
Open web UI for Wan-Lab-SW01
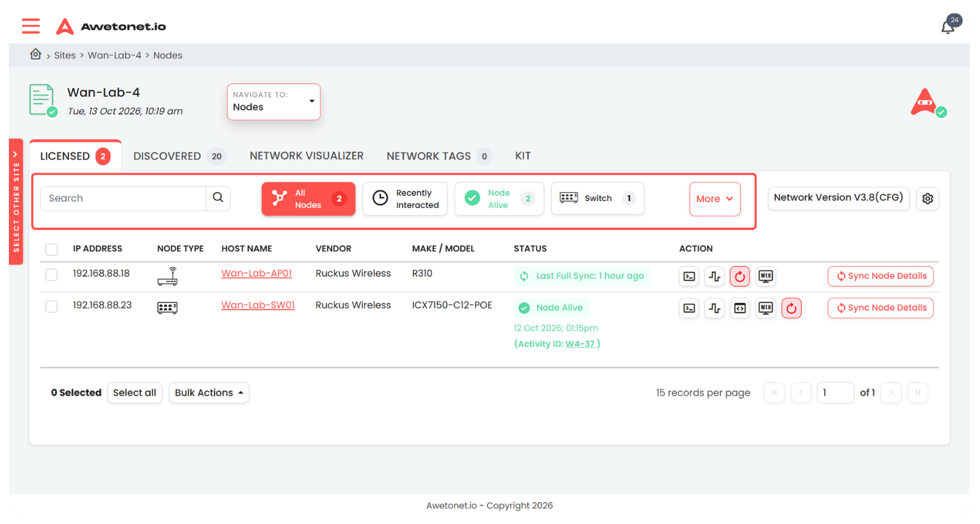766,308
